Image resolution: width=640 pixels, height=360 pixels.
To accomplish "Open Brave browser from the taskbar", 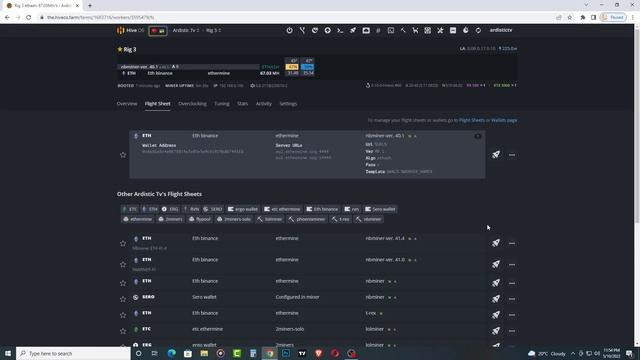I will point(318,353).
